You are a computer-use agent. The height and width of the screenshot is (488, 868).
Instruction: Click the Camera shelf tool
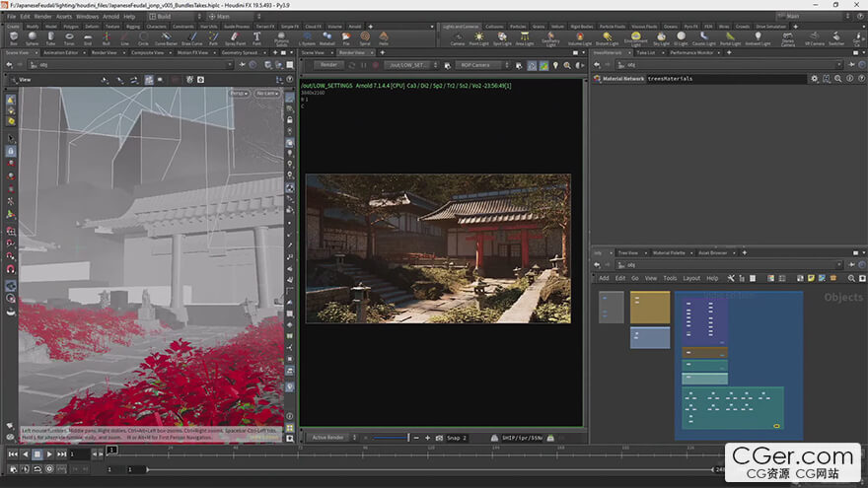click(x=457, y=39)
